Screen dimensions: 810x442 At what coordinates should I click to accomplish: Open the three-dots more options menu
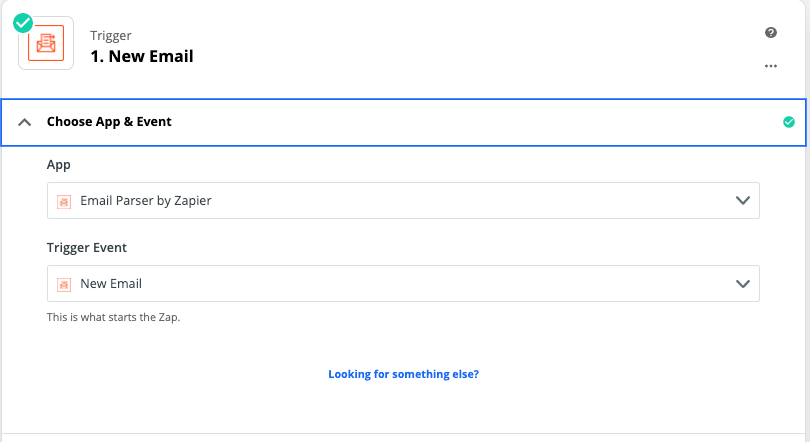pos(771,66)
